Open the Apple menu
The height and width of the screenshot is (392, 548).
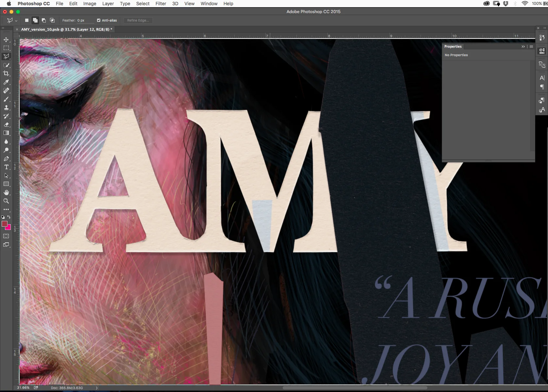(x=9, y=4)
